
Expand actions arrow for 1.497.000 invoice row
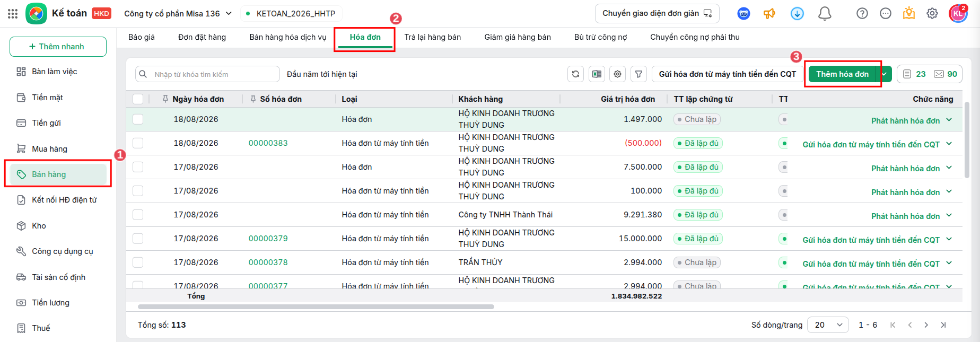click(x=949, y=120)
